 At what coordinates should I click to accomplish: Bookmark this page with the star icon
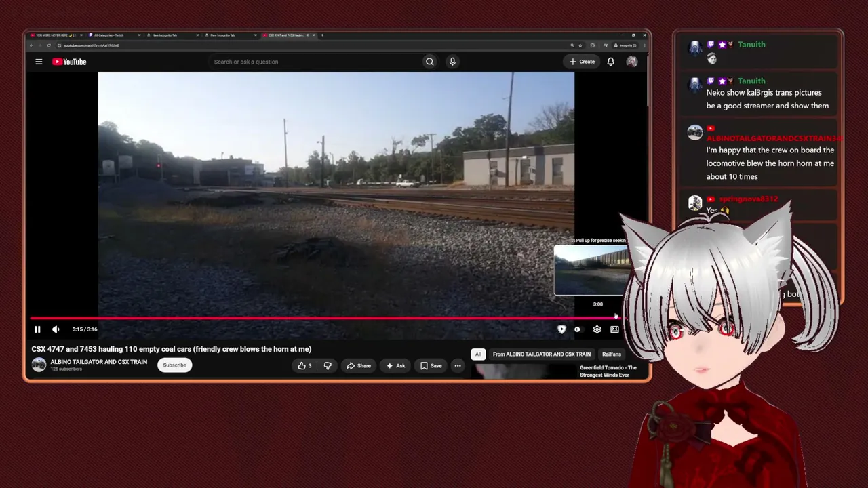pyautogui.click(x=580, y=45)
